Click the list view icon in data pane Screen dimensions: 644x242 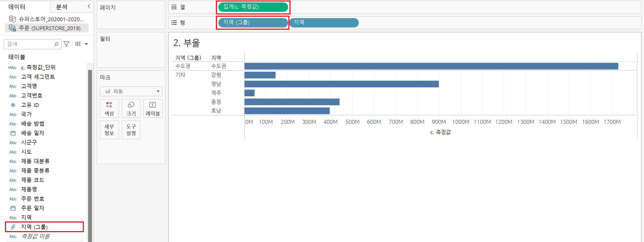78,44
